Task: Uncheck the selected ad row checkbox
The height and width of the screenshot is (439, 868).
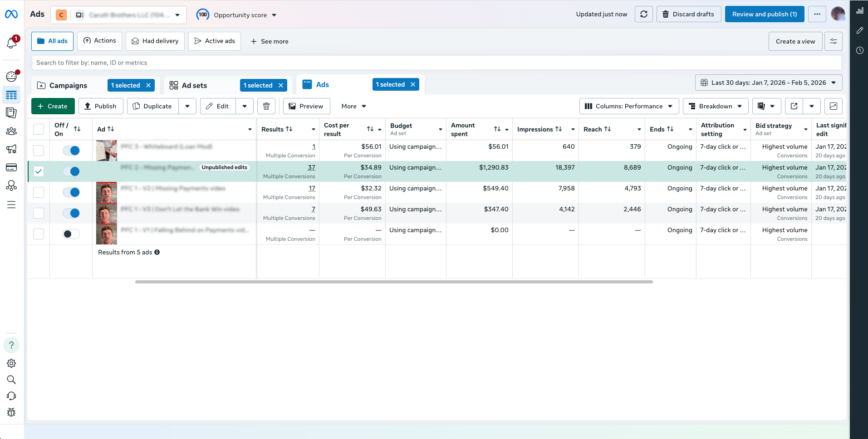Action: pyautogui.click(x=39, y=171)
